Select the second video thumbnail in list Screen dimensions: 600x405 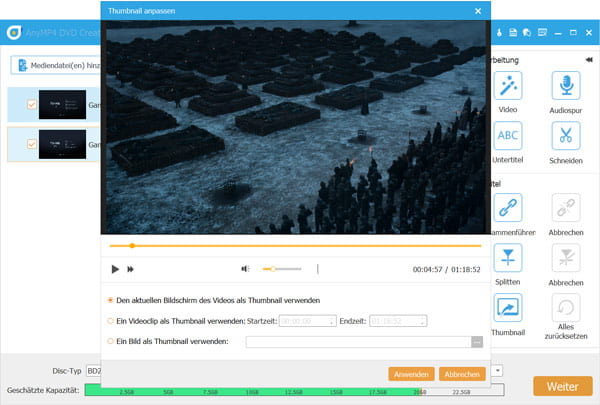pyautogui.click(x=62, y=144)
